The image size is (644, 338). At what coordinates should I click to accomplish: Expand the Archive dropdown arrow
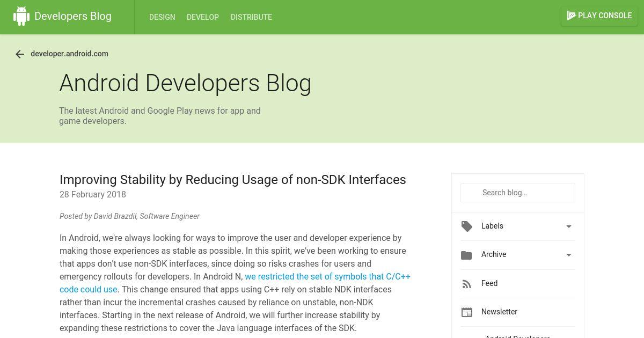(569, 255)
